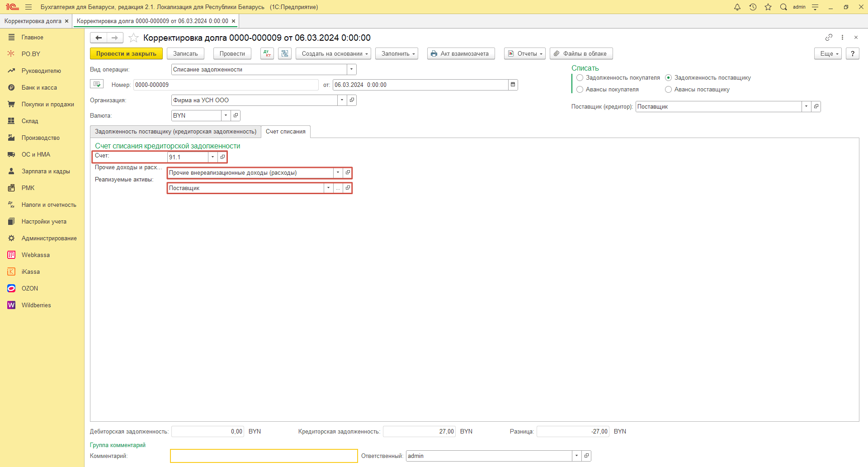Open more options three-dots icon
This screenshot has width=868, height=467.
pyautogui.click(x=842, y=37)
